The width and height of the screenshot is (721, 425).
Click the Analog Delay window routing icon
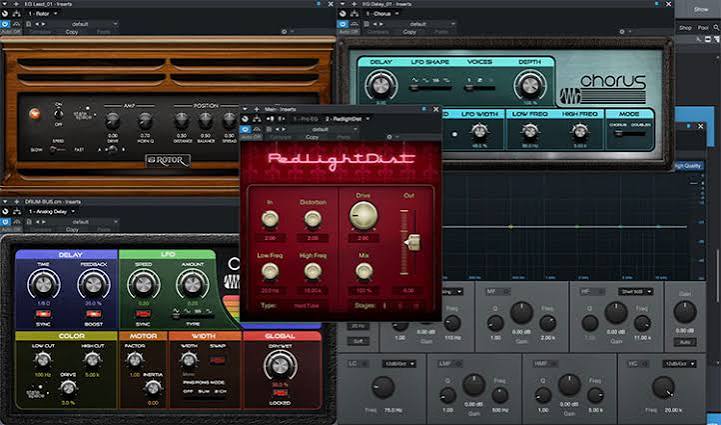(17, 212)
